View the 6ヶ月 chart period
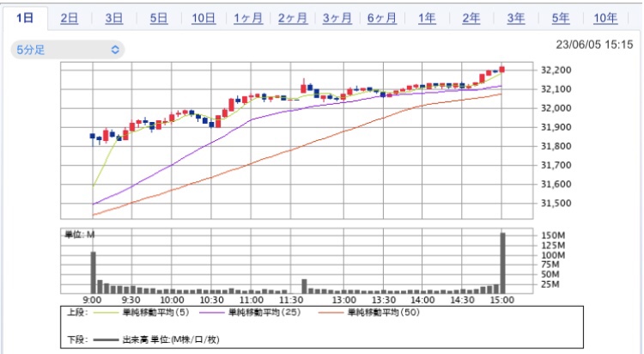 coord(382,18)
